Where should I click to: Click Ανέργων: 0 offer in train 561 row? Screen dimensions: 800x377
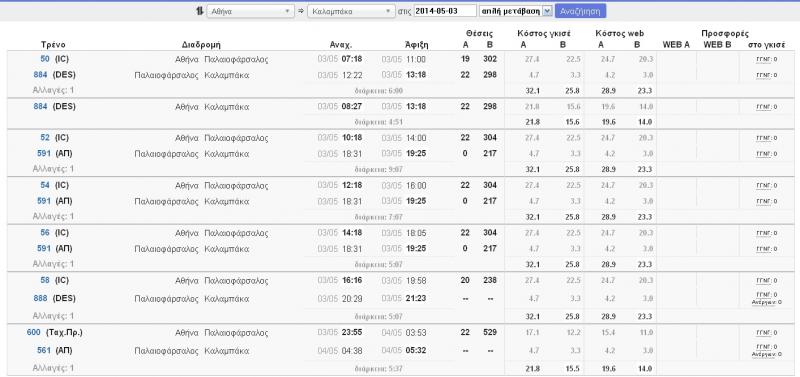click(767, 355)
